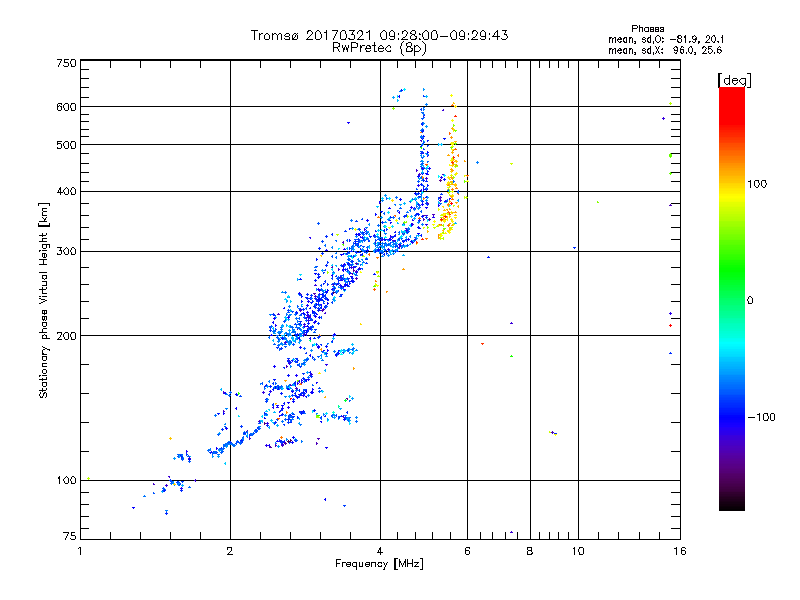Click the black bottom of the color bar
Screen dimensions: 800x600
point(732,503)
